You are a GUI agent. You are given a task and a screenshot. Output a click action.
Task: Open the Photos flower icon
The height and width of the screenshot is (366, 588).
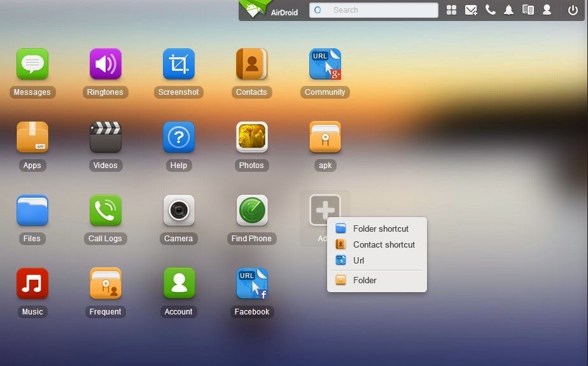click(251, 137)
